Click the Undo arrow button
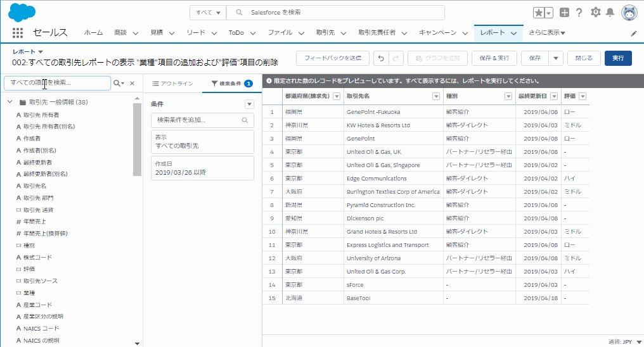This screenshot has height=347, width=644. tap(381, 58)
